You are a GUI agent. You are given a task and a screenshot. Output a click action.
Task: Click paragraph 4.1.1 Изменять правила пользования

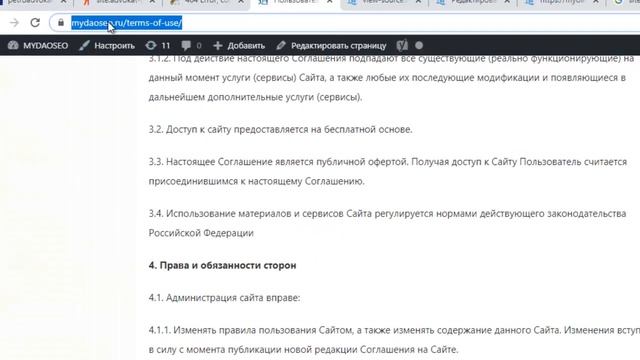394,340
